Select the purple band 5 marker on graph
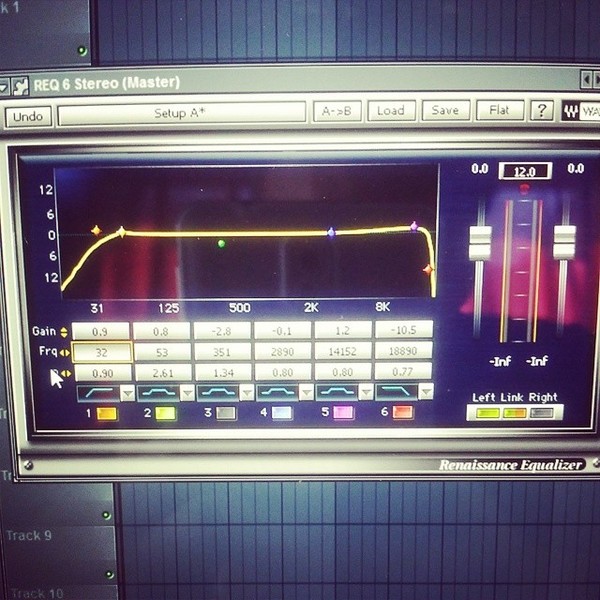Image resolution: width=600 pixels, height=600 pixels. click(x=414, y=226)
